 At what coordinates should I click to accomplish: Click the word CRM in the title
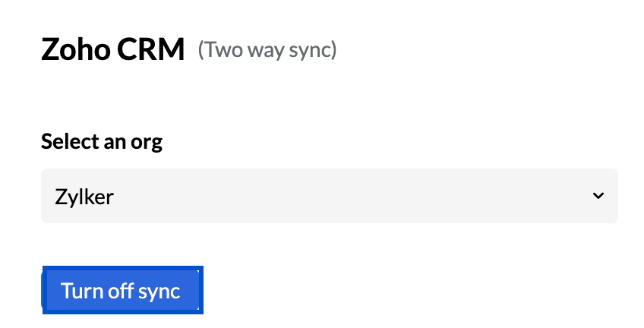pos(150,49)
